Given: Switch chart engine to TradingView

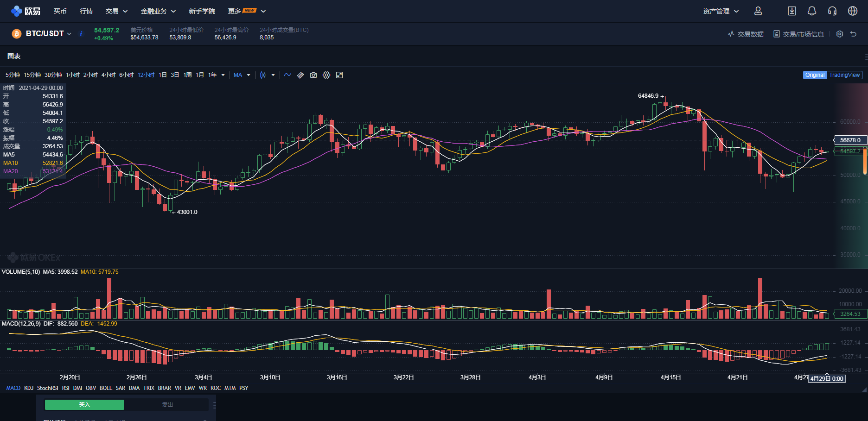Looking at the screenshot, I should [x=844, y=75].
